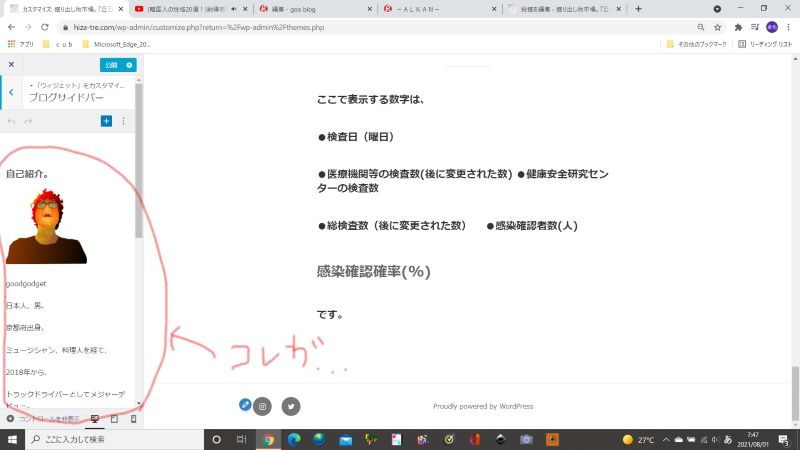Open the アプリ apps bookmark shortcut
This screenshot has width=800, height=450.
(20, 44)
